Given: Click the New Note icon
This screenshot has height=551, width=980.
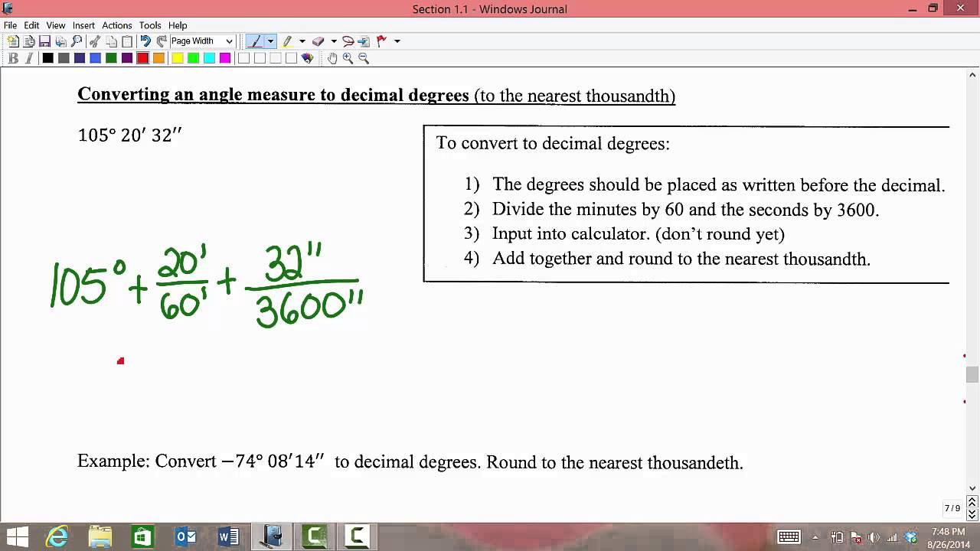Looking at the screenshot, I should tap(13, 41).
